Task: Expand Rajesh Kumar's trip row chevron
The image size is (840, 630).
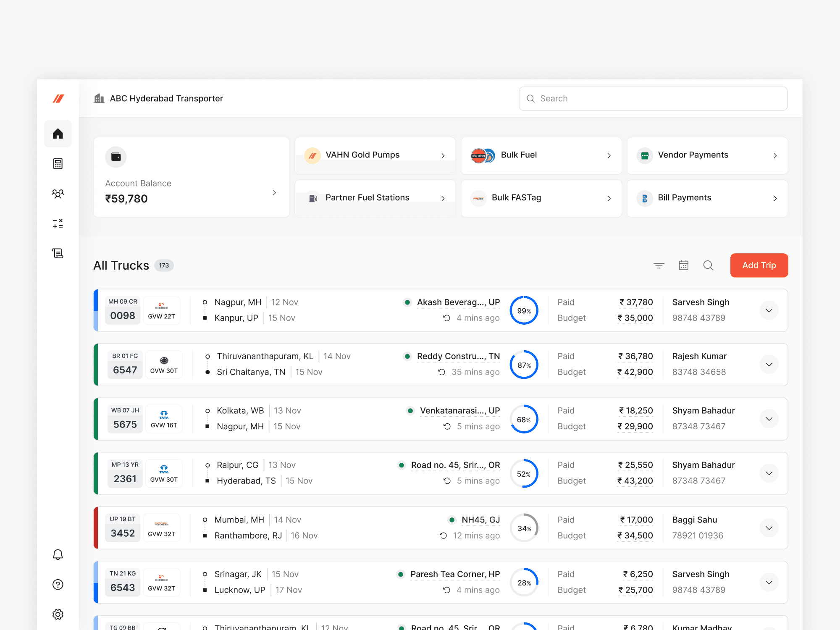Action: click(x=769, y=365)
